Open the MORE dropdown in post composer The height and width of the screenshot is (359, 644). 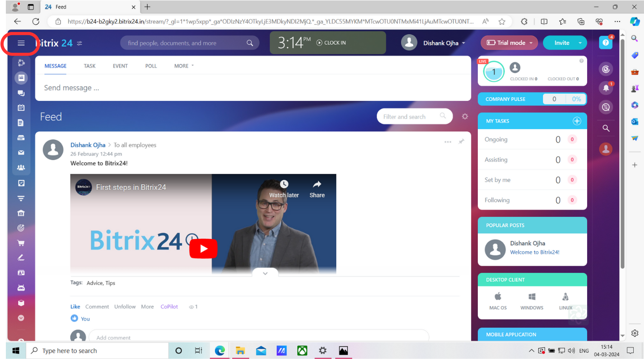(x=184, y=66)
